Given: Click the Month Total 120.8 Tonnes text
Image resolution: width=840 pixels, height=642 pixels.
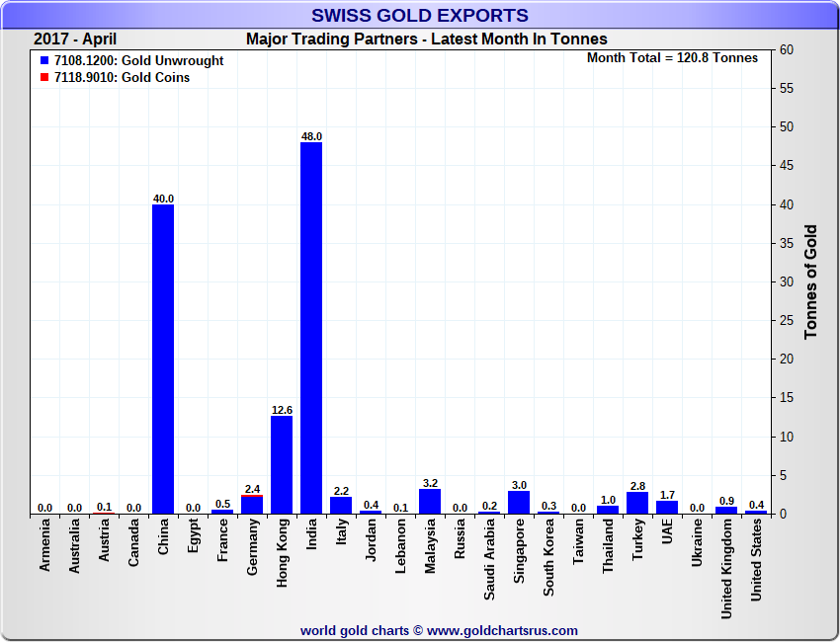Looking at the screenshot, I should coord(672,58).
